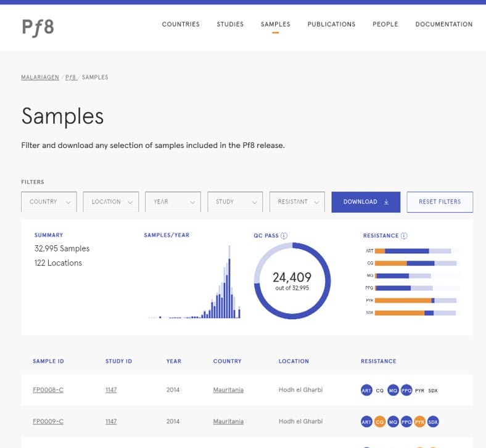Click the PYR resistance bar in summary
486x448 pixels.
pyautogui.click(x=417, y=300)
